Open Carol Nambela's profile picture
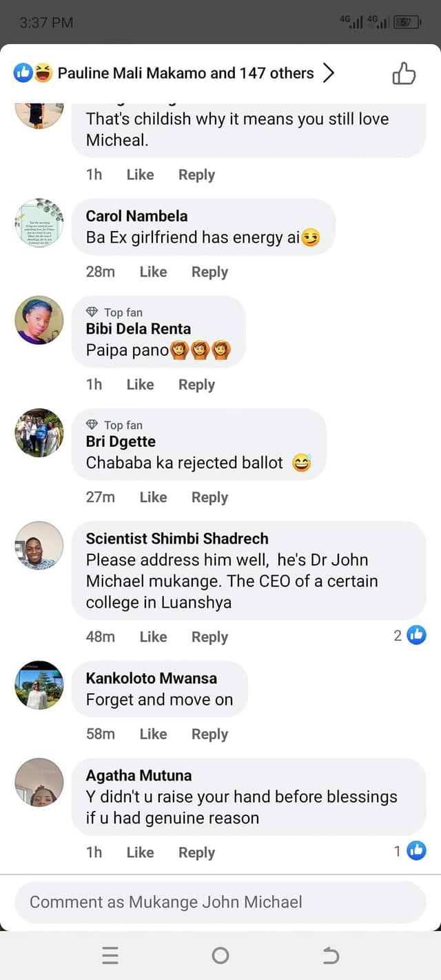441x980 pixels. tap(39, 223)
